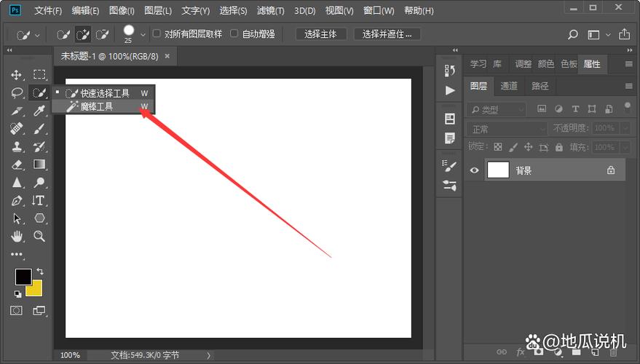The width and height of the screenshot is (640, 364).
Task: Open the background yellow color swatch
Action: point(36,290)
